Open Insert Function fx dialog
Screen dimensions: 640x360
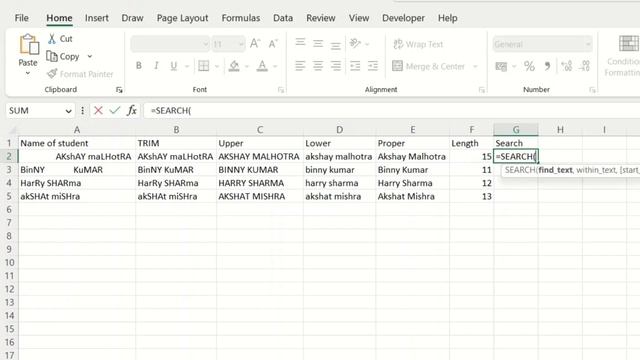131,110
